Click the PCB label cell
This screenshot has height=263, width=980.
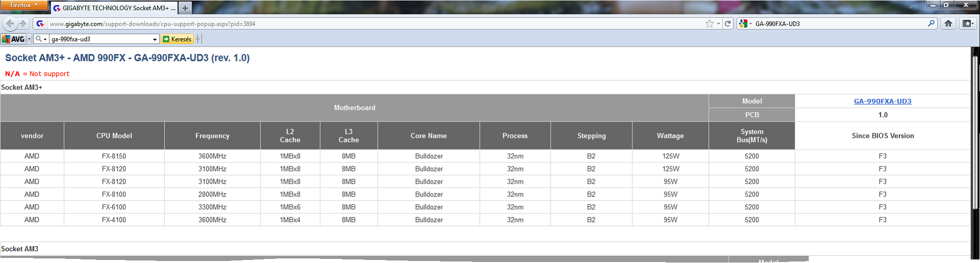pos(752,115)
